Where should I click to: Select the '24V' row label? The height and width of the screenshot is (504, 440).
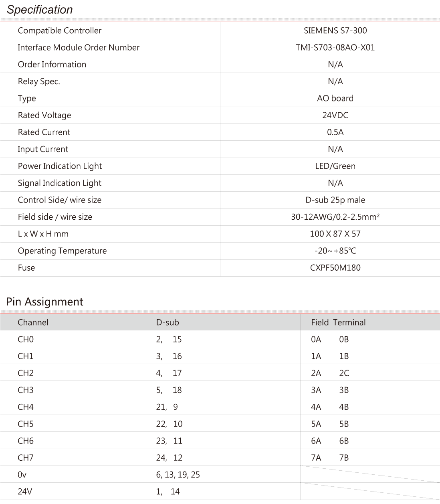coord(25,492)
